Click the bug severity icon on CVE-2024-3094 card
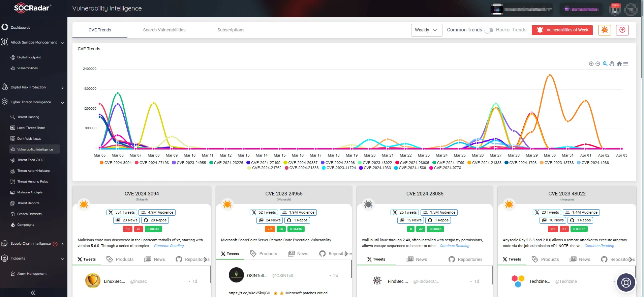This screenshot has height=297, width=644. [84, 204]
